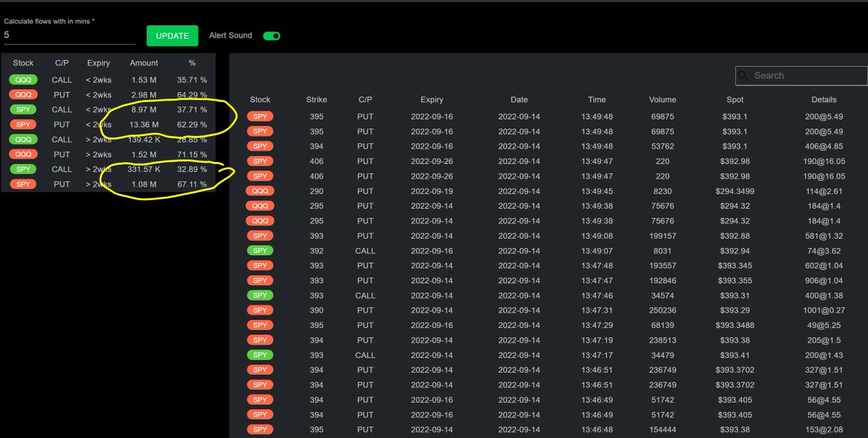Click the red SPY badge on the 406 PUT row

tap(260, 161)
